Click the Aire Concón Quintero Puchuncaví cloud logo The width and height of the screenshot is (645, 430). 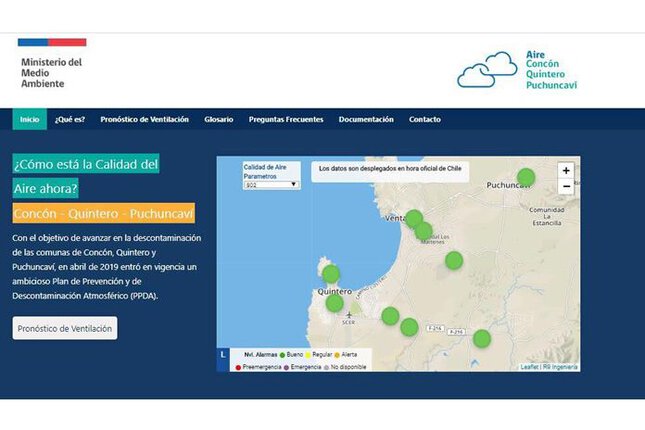click(x=517, y=70)
